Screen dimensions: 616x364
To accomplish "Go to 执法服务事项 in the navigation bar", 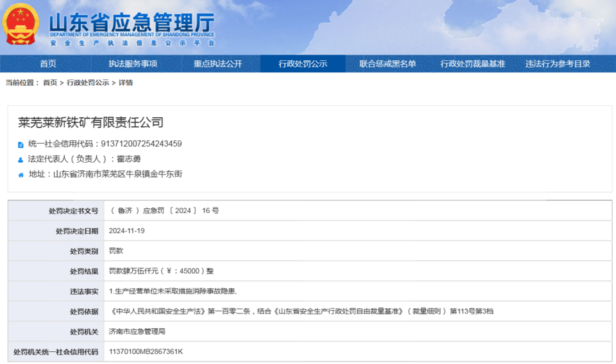I will pyautogui.click(x=133, y=63).
